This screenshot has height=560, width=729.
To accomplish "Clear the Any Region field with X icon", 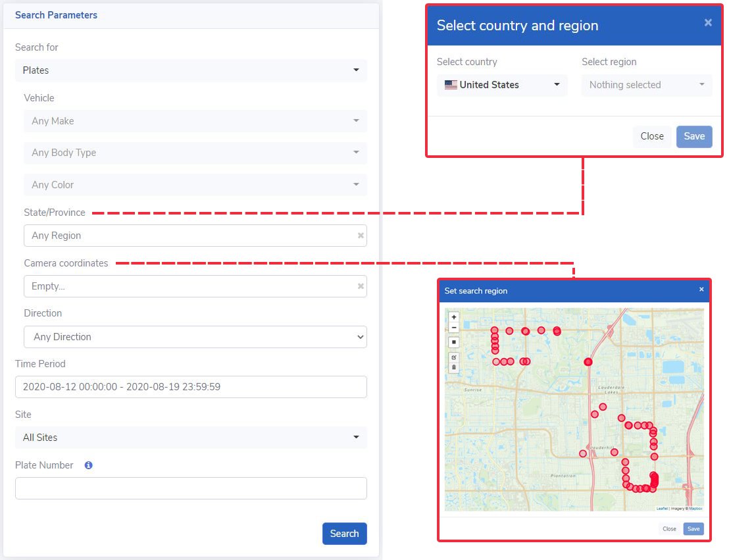I will tap(361, 236).
